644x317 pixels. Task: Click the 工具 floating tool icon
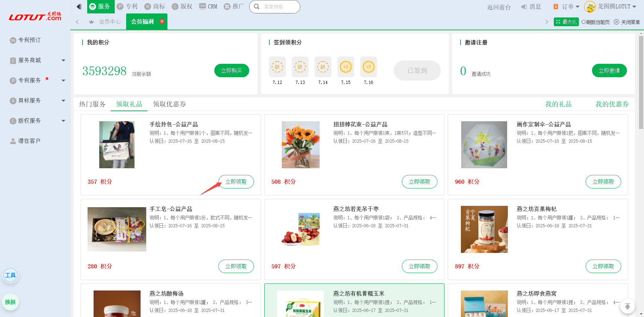point(10,275)
